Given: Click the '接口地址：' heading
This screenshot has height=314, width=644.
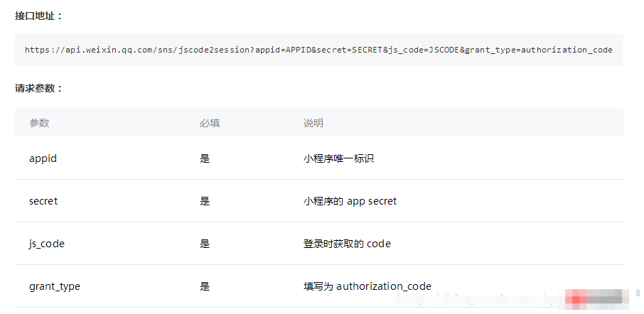Looking at the screenshot, I should coord(38,16).
